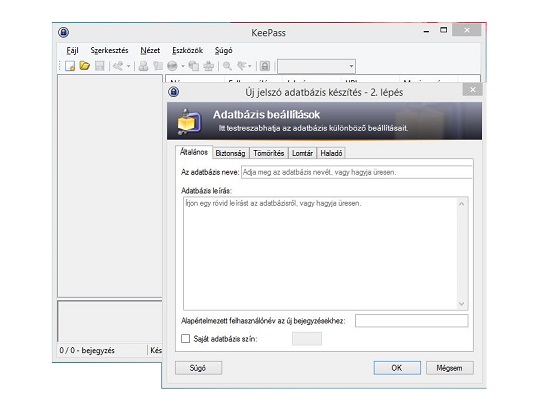Open the Szerkesztés menu
Image resolution: width=550 pixels, height=412 pixels.
click(109, 50)
